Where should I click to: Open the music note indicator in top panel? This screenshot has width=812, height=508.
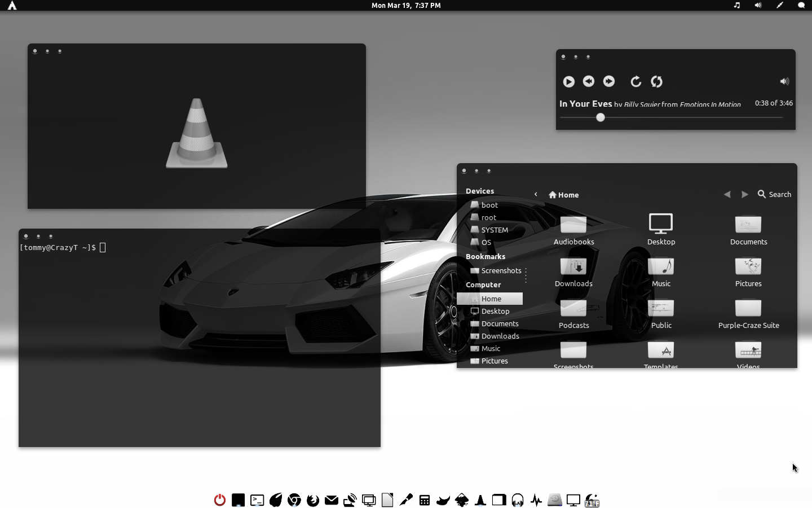pos(736,5)
